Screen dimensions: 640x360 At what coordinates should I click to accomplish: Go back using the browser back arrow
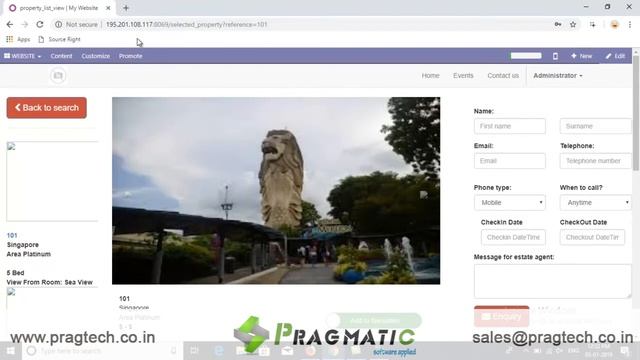coord(10,24)
